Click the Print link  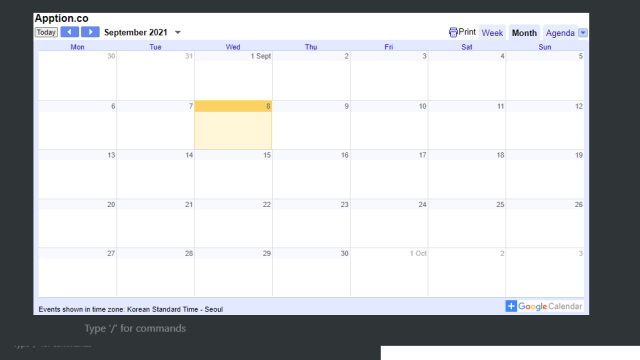coord(462,32)
